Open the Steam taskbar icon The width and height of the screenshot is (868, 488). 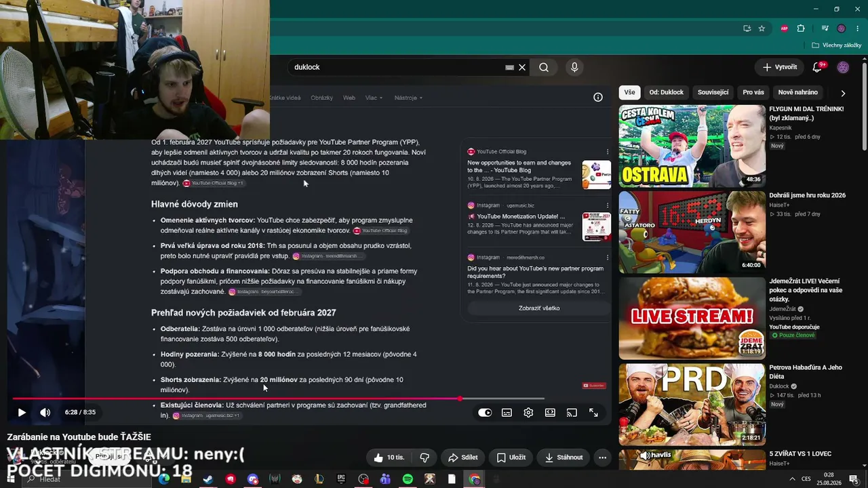pos(208,479)
